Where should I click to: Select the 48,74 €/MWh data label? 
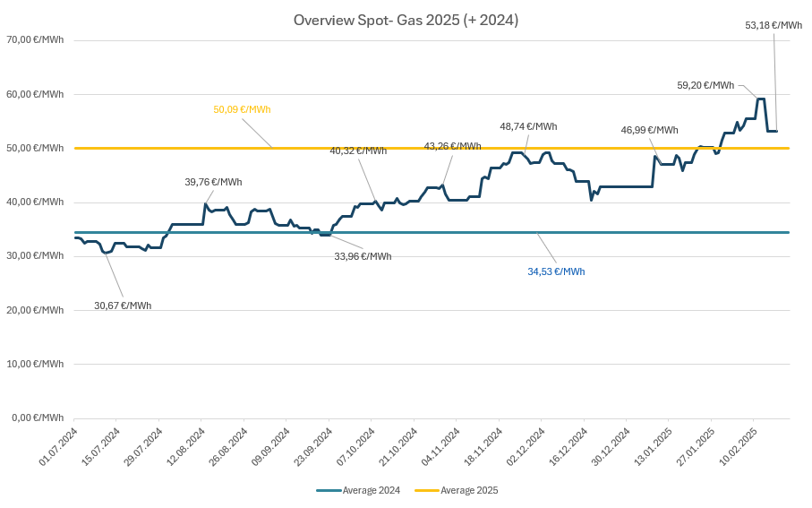pyautogui.click(x=528, y=126)
